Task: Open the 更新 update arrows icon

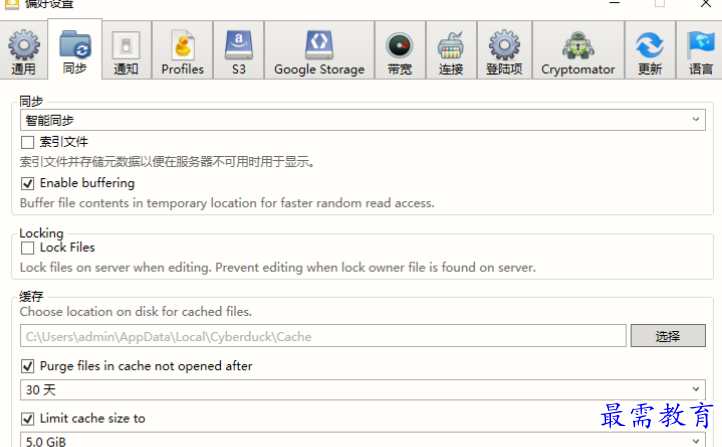Action: [x=650, y=46]
